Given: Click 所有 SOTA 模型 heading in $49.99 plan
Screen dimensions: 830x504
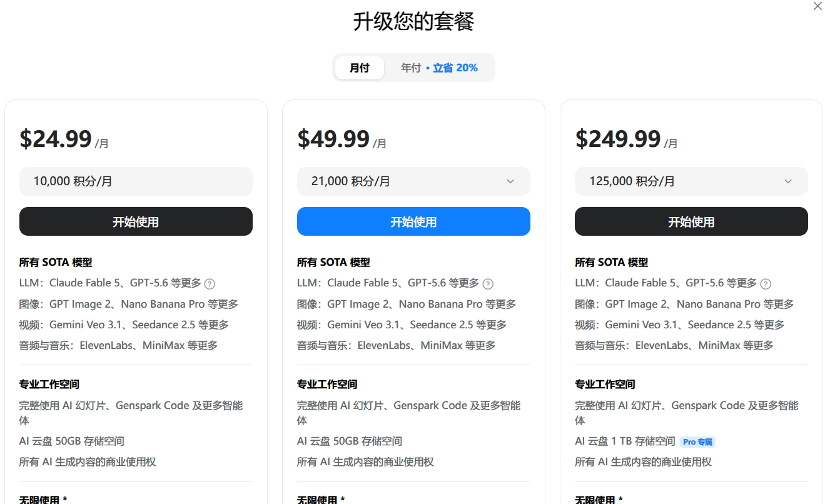Looking at the screenshot, I should [x=333, y=263].
